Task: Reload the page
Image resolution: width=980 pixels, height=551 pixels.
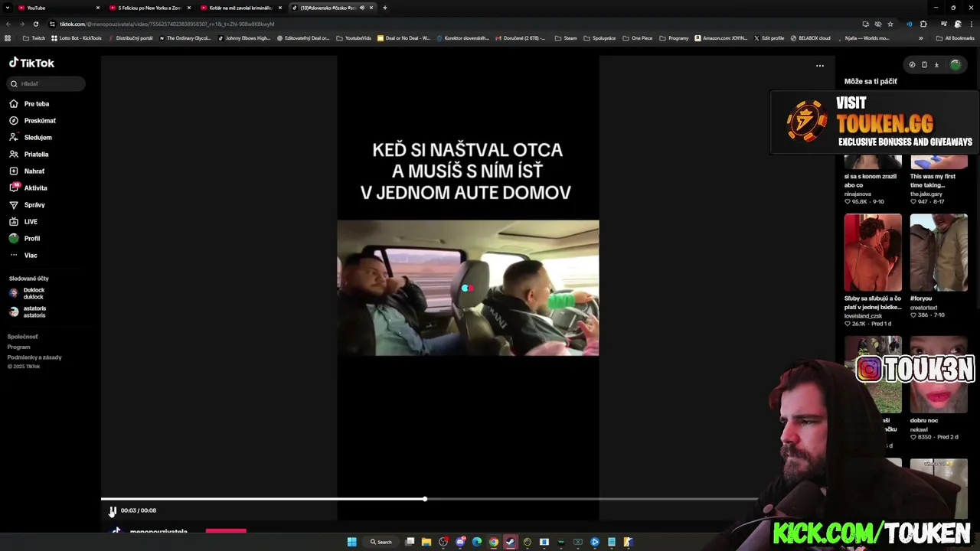Action: pyautogui.click(x=35, y=24)
